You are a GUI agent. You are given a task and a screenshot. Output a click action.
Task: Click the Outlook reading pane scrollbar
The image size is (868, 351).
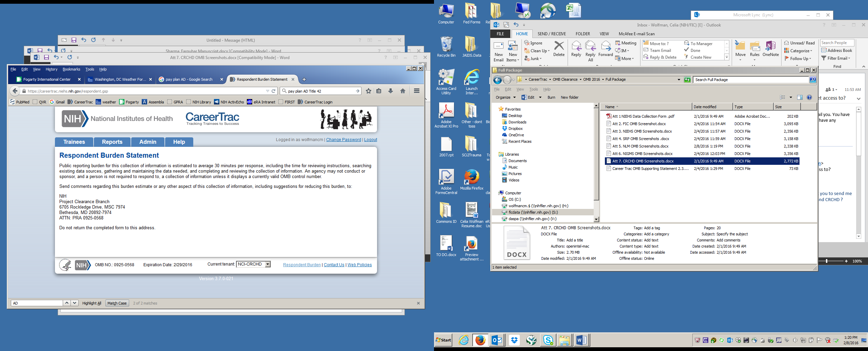pos(859,173)
